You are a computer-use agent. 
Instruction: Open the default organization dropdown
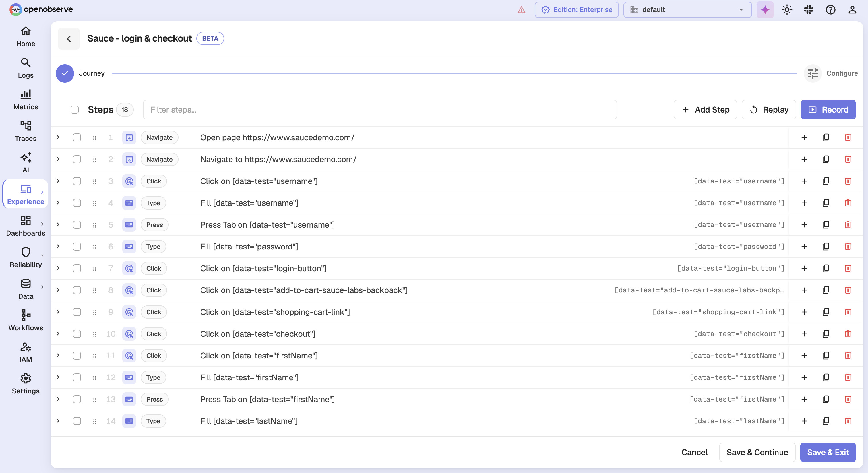pos(687,10)
